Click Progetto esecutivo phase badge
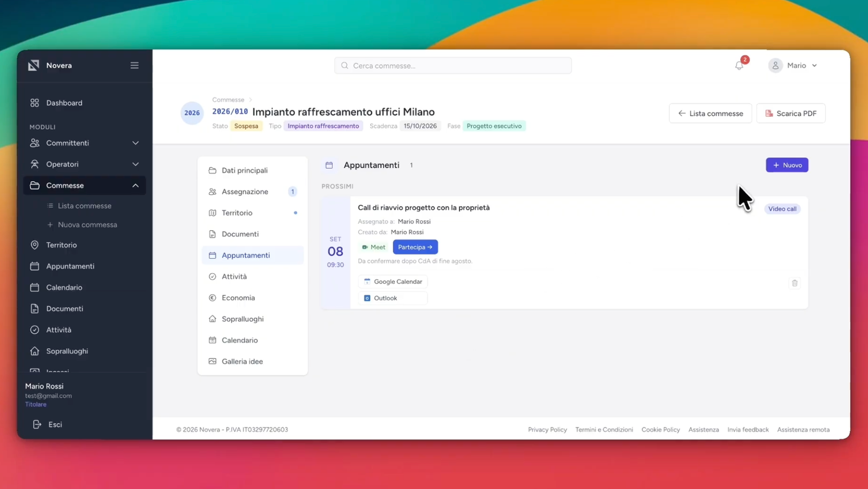Viewport: 868px width, 489px height. pyautogui.click(x=494, y=126)
